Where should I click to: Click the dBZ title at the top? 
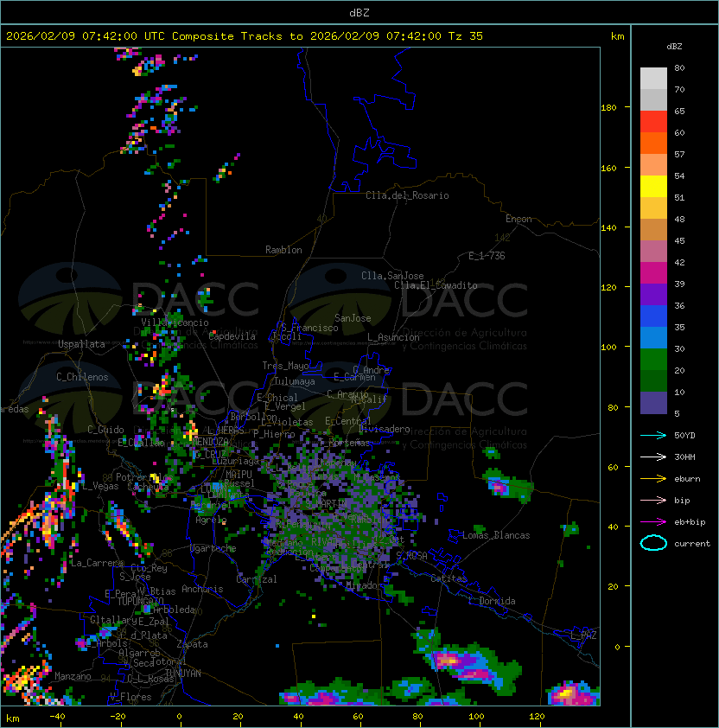[359, 12]
